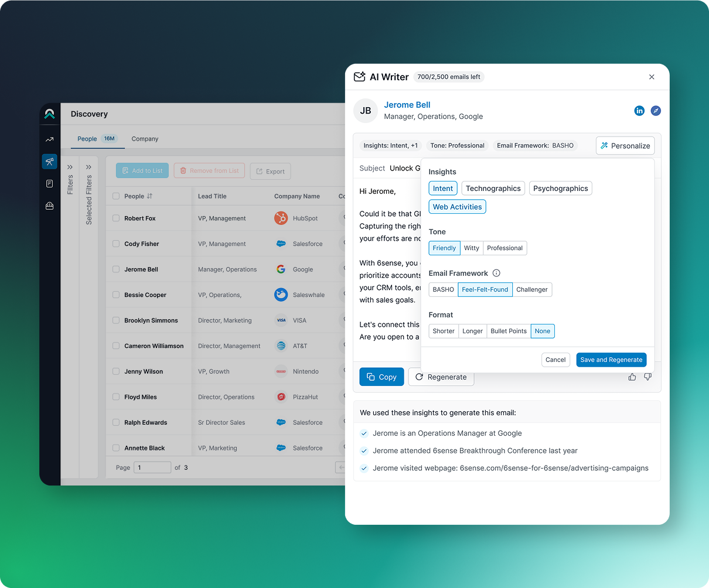
Task: Sort the People column
Action: (149, 196)
